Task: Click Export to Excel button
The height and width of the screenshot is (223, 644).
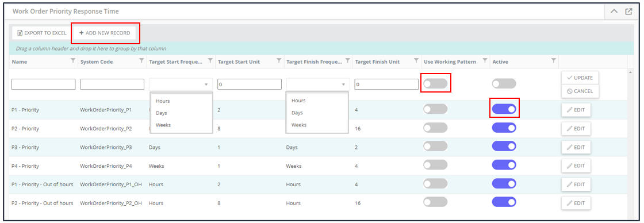Action: tap(41, 33)
